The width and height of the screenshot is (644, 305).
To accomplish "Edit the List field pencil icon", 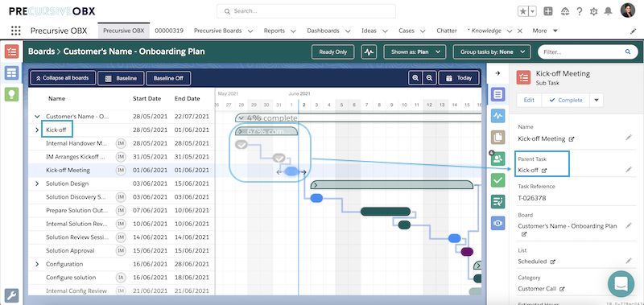I will (x=629, y=260).
